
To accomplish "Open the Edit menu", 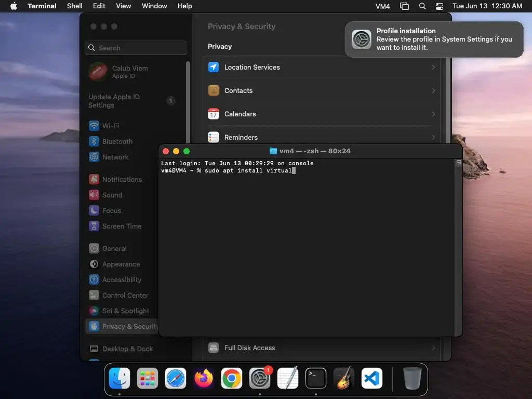I will click(99, 6).
